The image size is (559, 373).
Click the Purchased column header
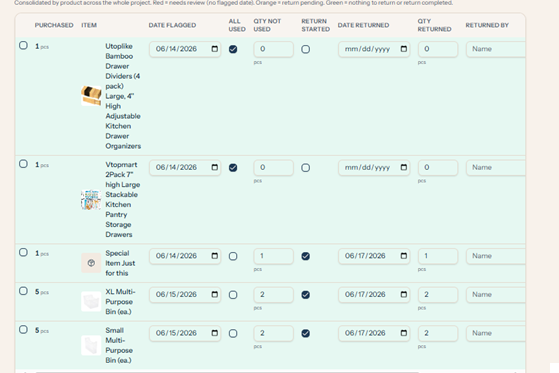click(x=54, y=25)
